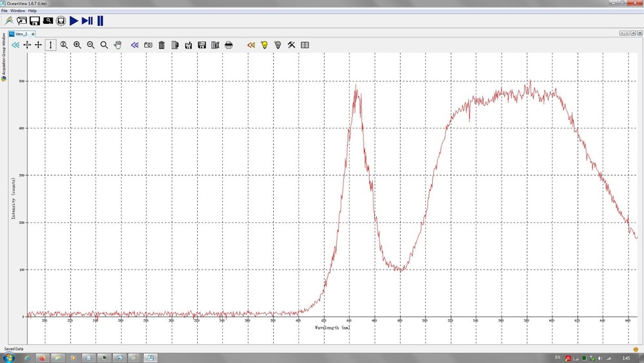Open the Windows Start menu

(x=9, y=358)
